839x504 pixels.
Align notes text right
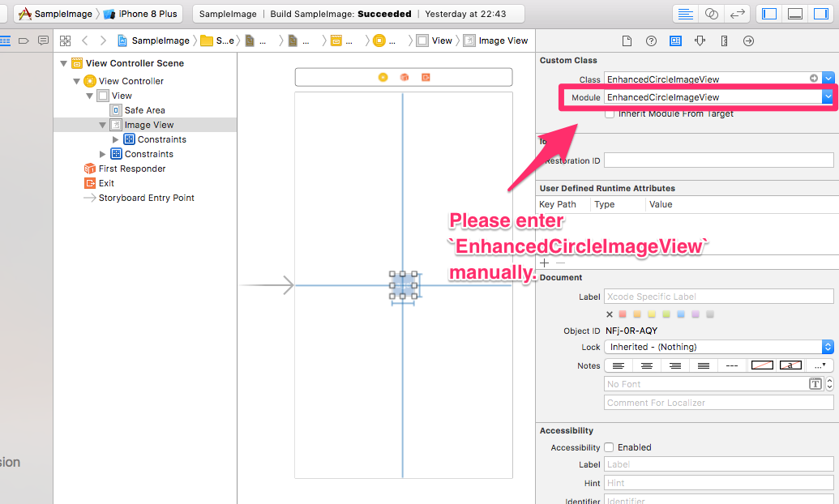675,366
